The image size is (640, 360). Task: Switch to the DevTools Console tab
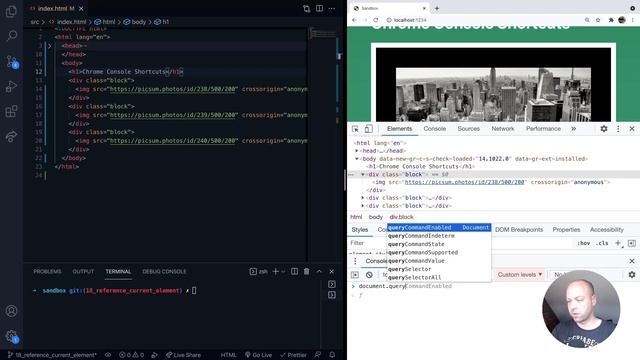coord(434,129)
